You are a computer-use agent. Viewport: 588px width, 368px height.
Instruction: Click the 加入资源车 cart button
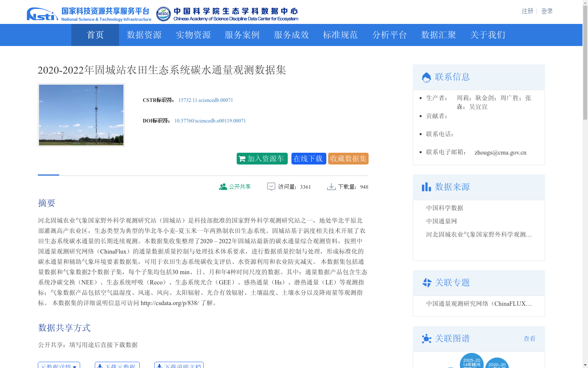(262, 159)
